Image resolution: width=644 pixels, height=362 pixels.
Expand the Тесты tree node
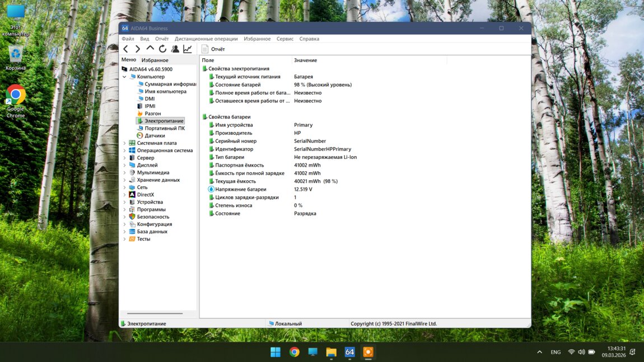pos(124,239)
